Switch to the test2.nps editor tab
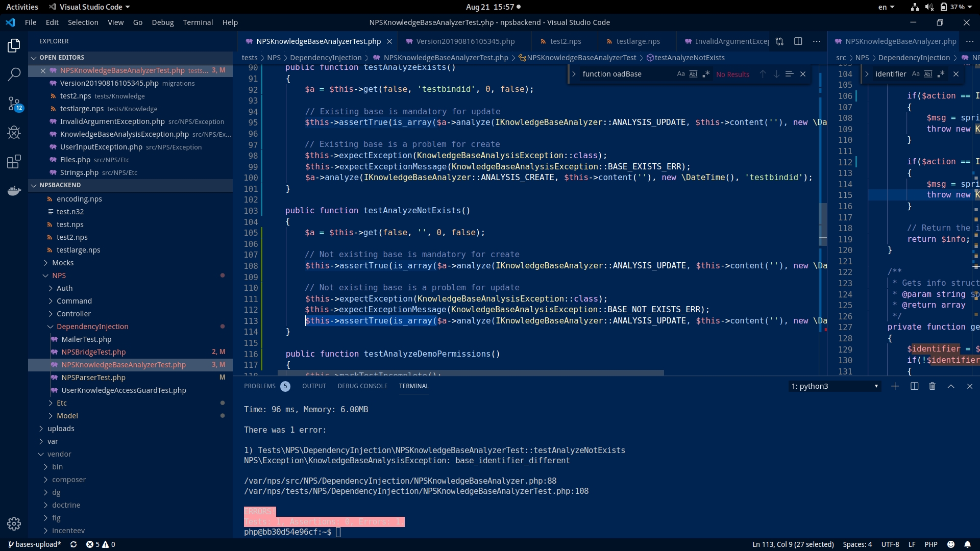The width and height of the screenshot is (980, 551). 565,41
